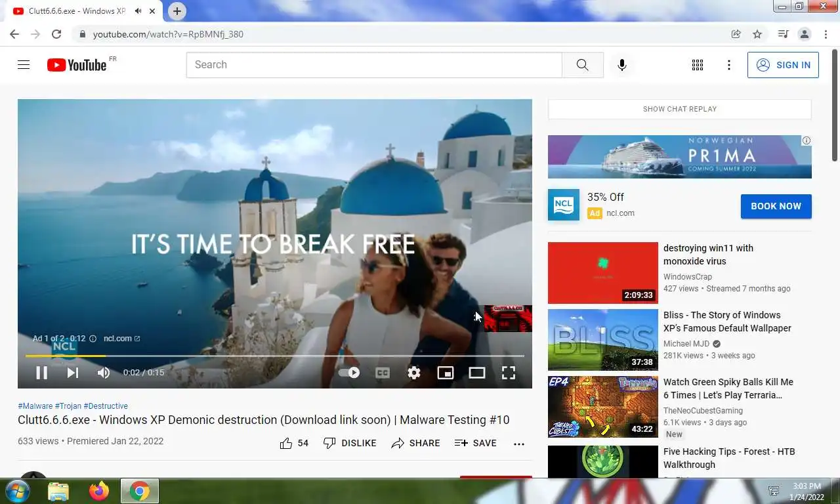Go to the YouTube home logo
Screen dimensions: 840x504
tap(77, 65)
